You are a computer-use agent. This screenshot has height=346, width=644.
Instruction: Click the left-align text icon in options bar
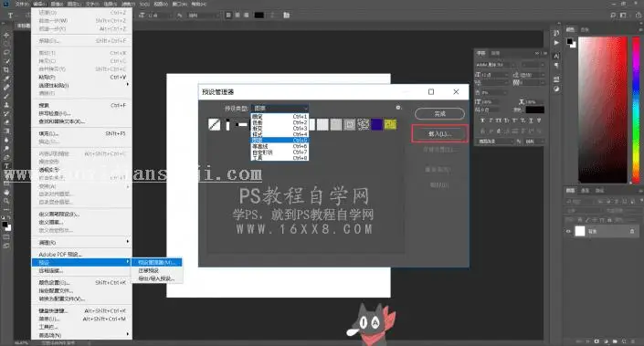pos(228,16)
